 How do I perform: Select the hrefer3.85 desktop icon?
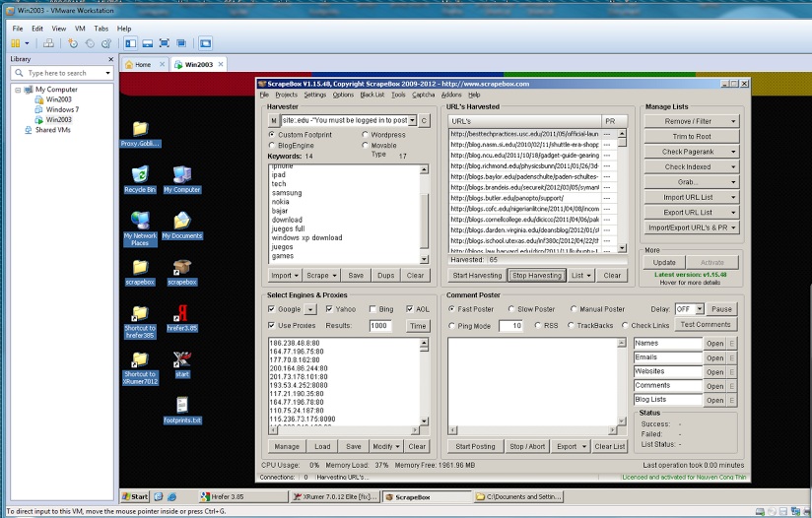(x=181, y=318)
